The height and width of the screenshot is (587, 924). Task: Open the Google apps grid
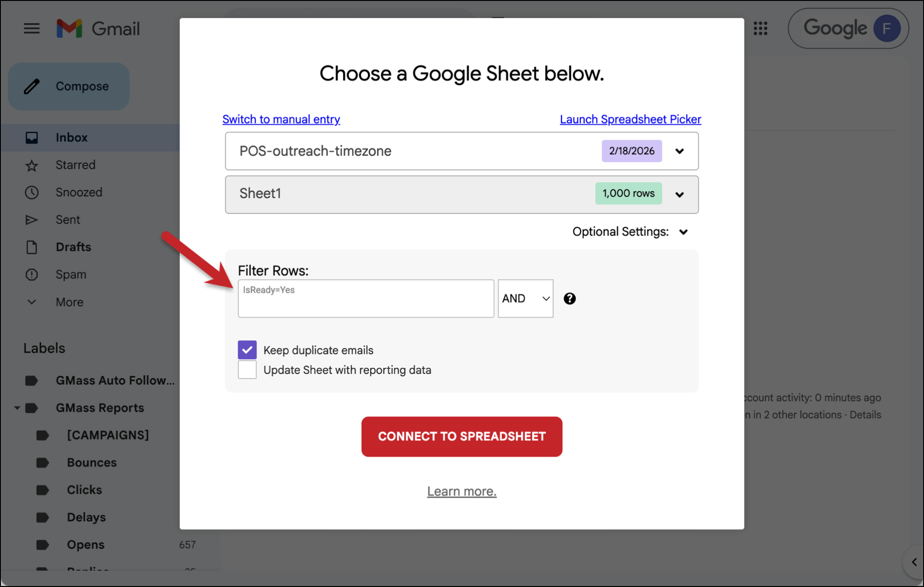[x=760, y=29]
